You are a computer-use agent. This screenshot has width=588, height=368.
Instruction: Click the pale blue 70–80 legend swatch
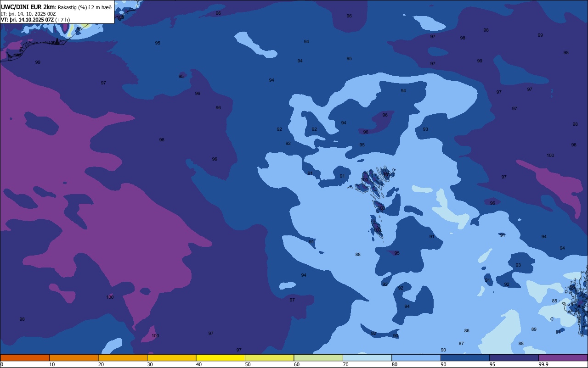(x=367, y=357)
